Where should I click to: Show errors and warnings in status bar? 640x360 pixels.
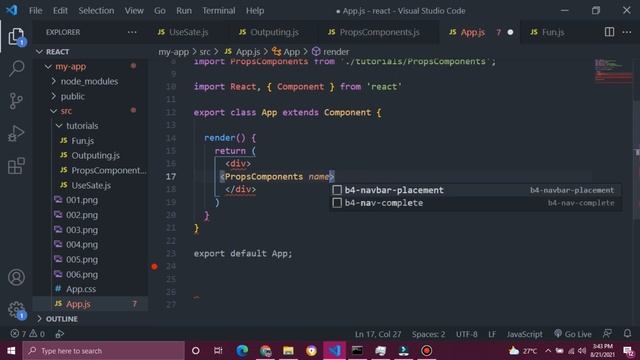pyautogui.click(x=27, y=334)
